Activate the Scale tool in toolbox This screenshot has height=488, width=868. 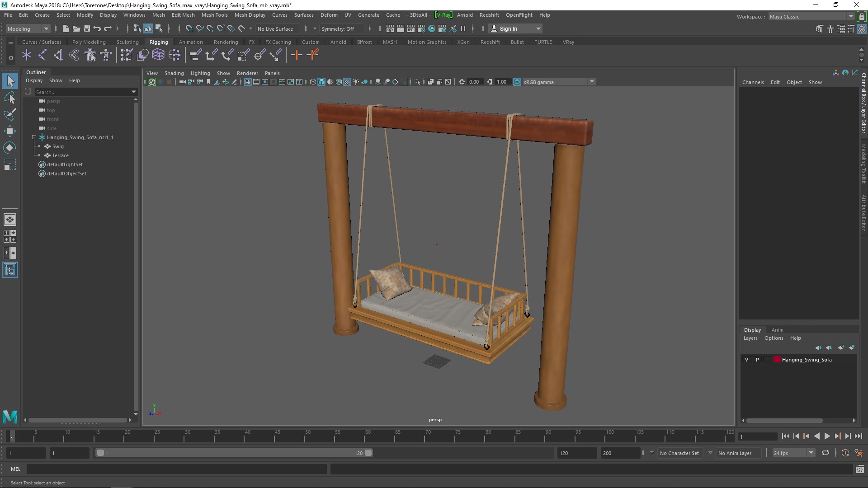(10, 164)
